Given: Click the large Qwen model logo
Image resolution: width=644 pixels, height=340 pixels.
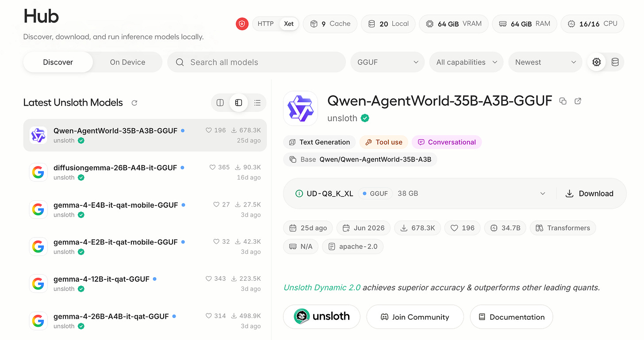Looking at the screenshot, I should point(300,108).
